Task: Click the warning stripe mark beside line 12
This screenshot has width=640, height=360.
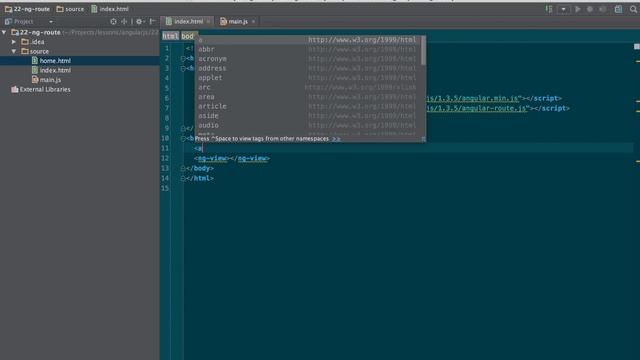Action: click(x=638, y=162)
